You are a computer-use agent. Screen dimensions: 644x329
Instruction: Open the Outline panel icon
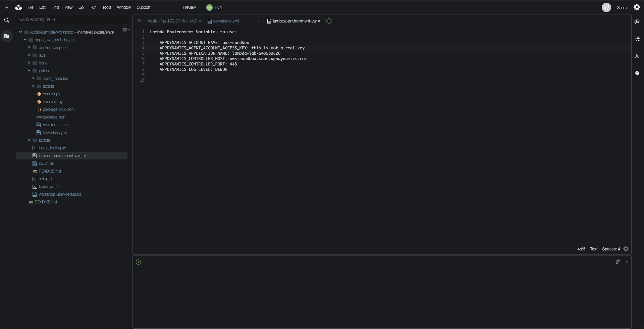point(637,39)
